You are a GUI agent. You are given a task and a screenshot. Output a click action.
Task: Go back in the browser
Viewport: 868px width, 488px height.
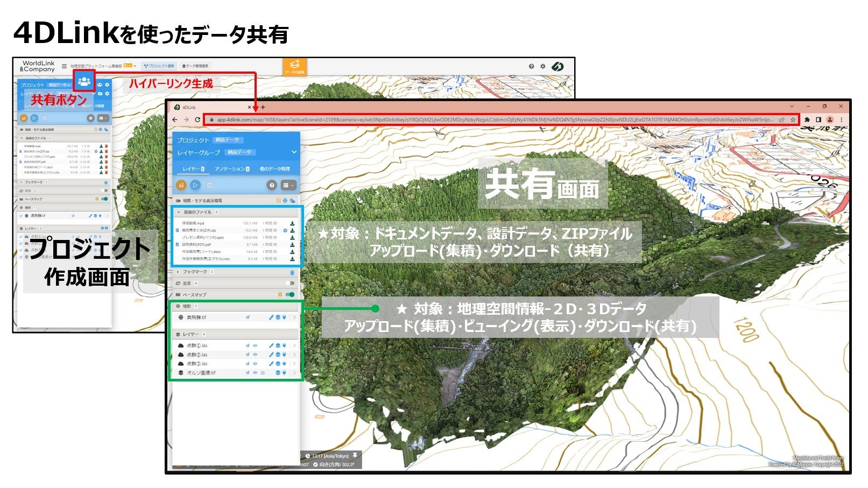click(175, 119)
